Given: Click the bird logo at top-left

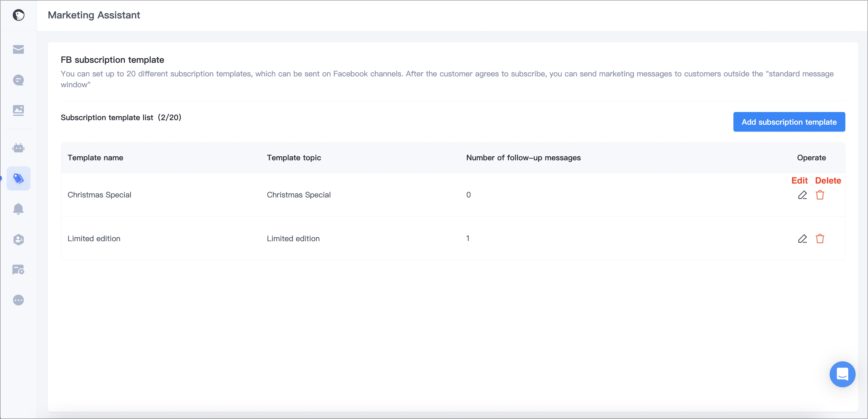Looking at the screenshot, I should pos(18,15).
